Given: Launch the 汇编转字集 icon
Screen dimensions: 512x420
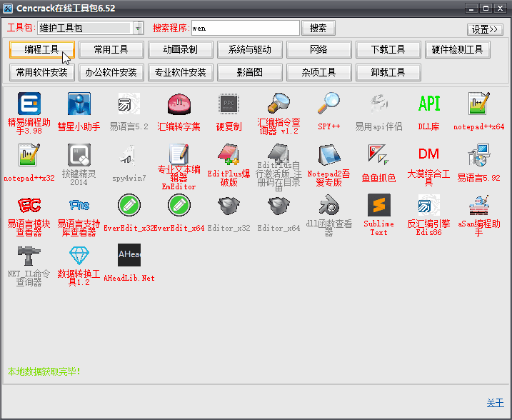Looking at the screenshot, I should click(x=179, y=104).
